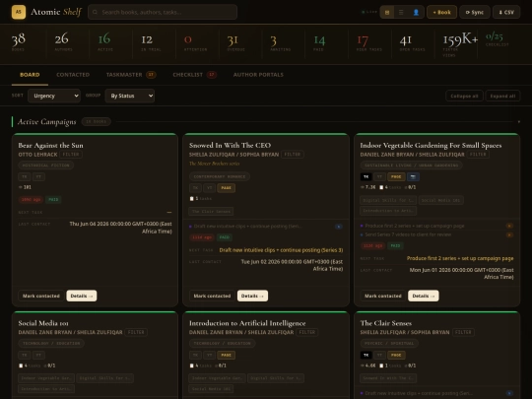The width and height of the screenshot is (532, 399).
Task: Click orange priority badge beside Send Series 7 videos task
Action: coord(509,234)
